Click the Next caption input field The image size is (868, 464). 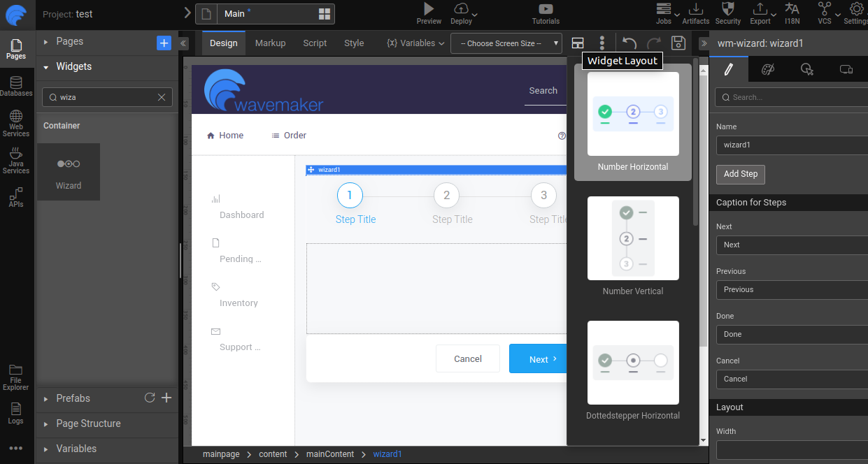pyautogui.click(x=791, y=245)
